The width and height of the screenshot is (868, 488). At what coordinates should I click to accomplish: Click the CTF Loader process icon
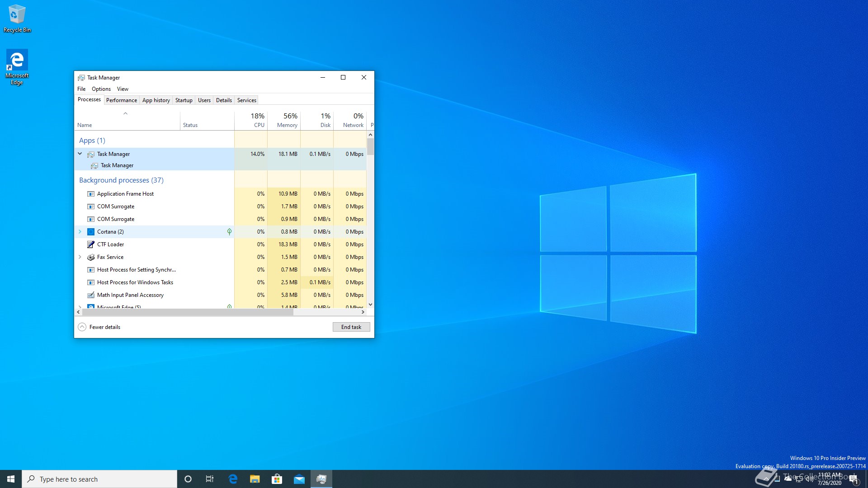point(91,244)
